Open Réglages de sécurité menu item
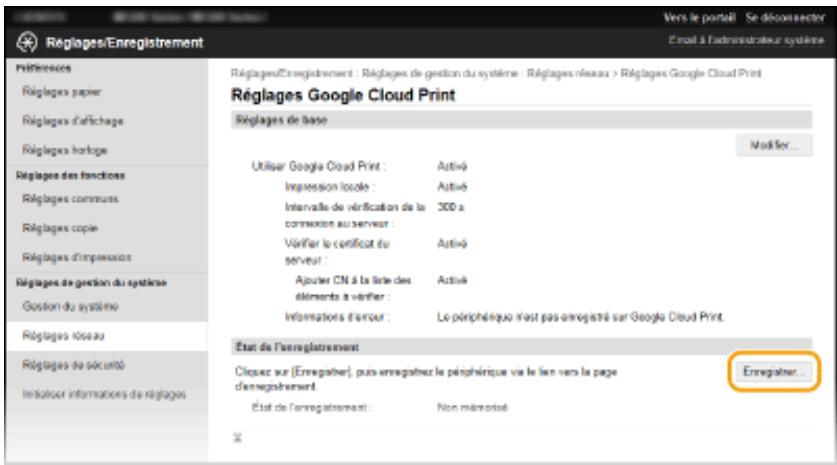The height and width of the screenshot is (465, 837). pyautogui.click(x=73, y=365)
